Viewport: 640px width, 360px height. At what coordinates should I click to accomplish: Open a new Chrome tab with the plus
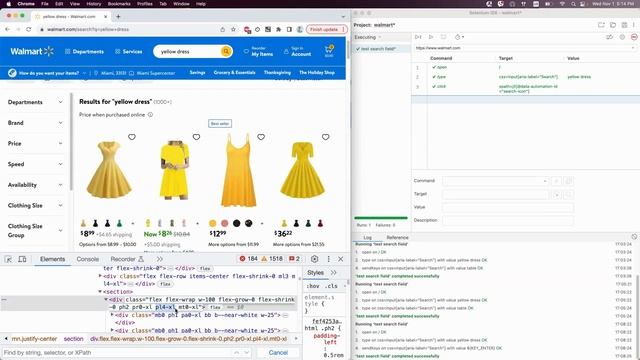pyautogui.click(x=118, y=16)
